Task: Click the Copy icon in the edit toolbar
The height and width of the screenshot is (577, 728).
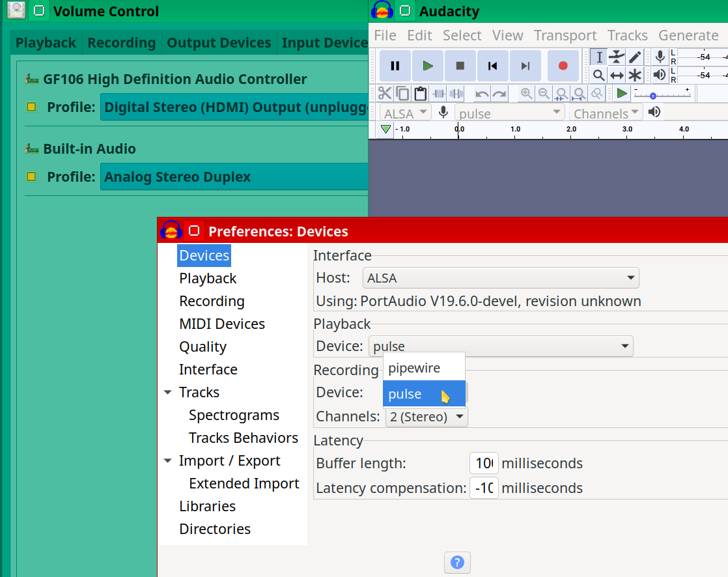Action: pos(402,94)
